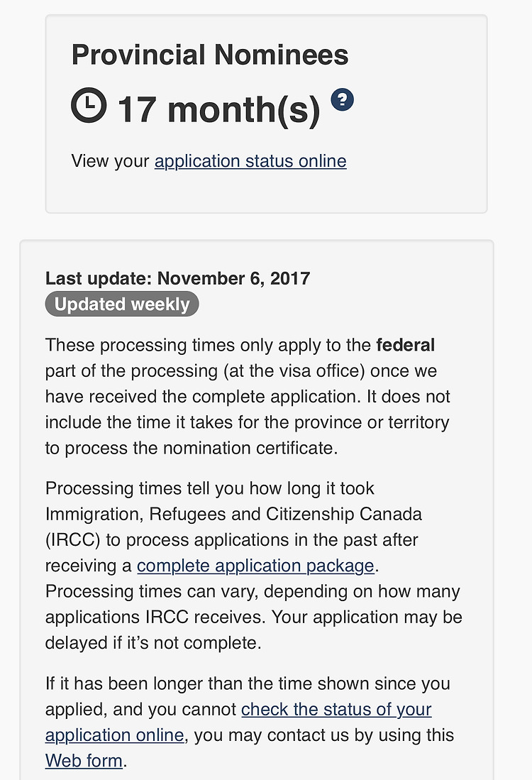Click the line starting Processing times tell you
Screen dimensions: 532x780
[x=209, y=488]
